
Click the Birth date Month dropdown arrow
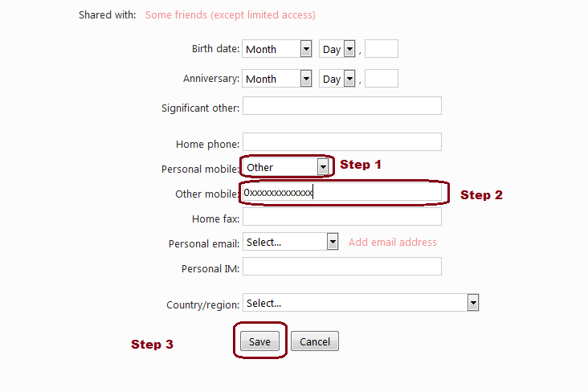[306, 49]
